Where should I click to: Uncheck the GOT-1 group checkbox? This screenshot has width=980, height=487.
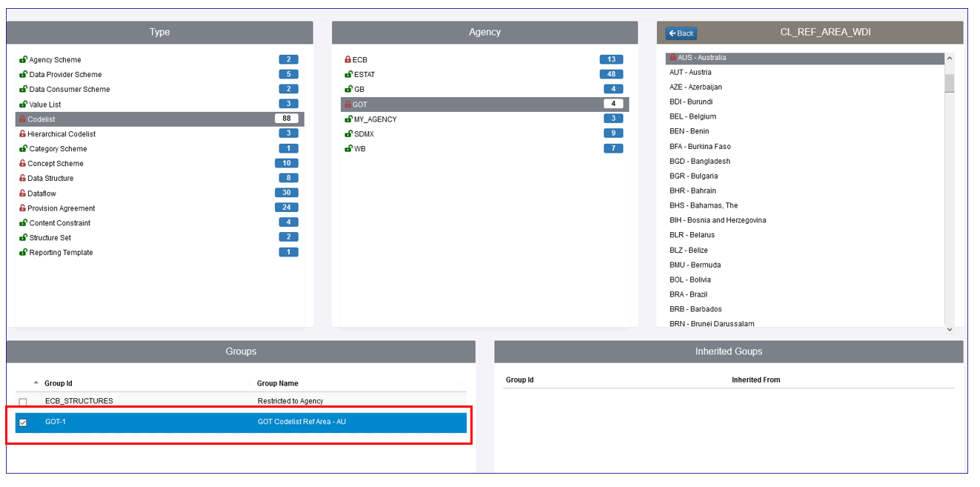[x=23, y=423]
